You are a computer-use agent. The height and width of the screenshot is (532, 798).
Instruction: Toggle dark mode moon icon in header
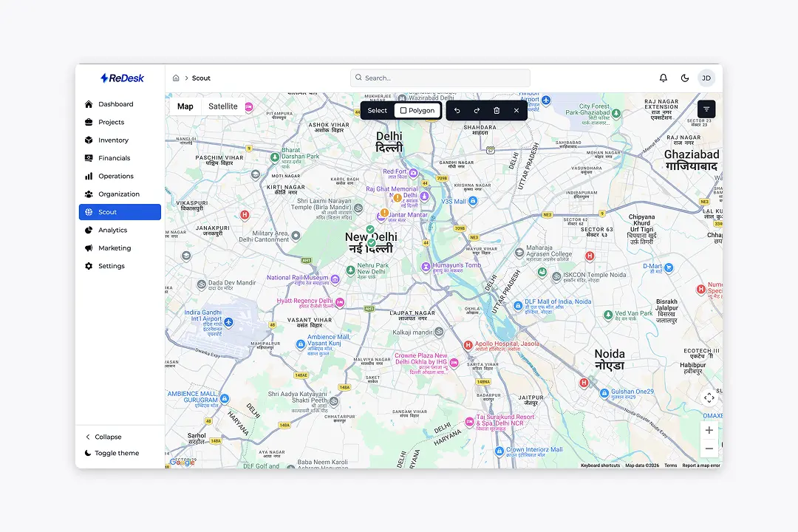[x=685, y=78]
